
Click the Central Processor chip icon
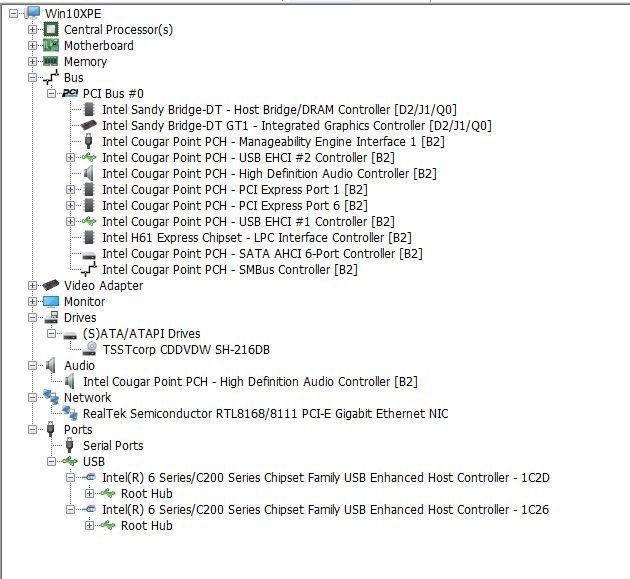click(x=51, y=29)
